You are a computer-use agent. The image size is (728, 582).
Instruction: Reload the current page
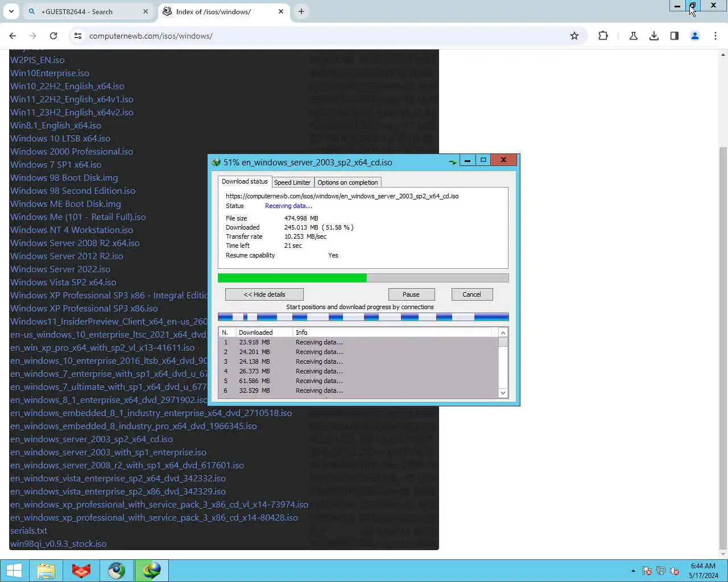point(53,36)
